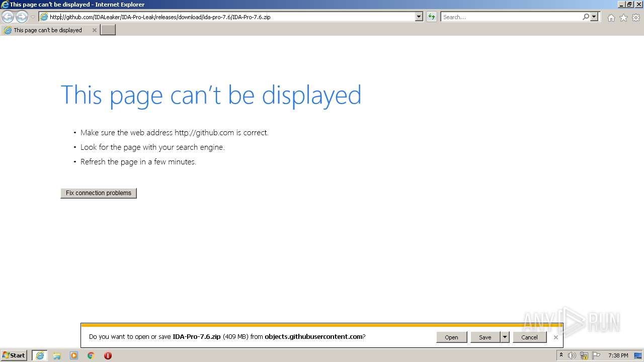Click the Internet Explorer title bar icon
This screenshot has height=362, width=644.
click(5, 5)
